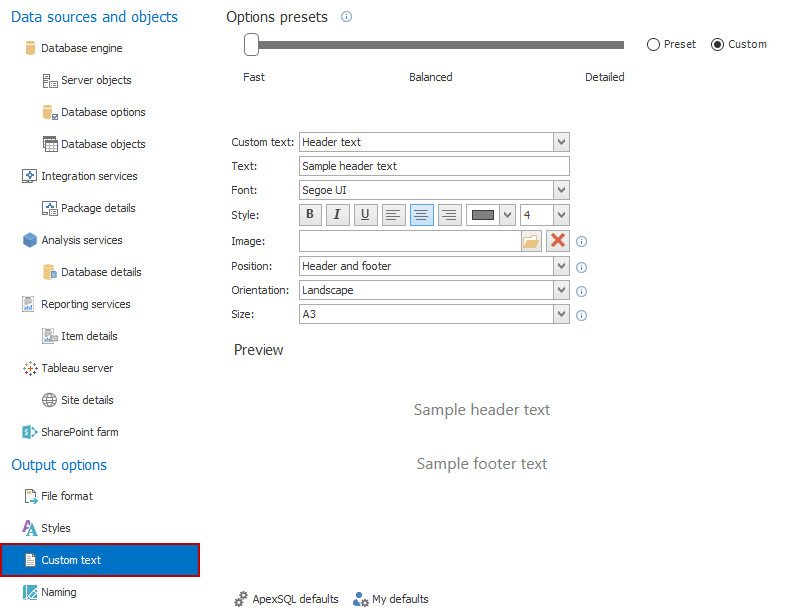
Task: Open the Custom text output option
Action: click(100, 560)
